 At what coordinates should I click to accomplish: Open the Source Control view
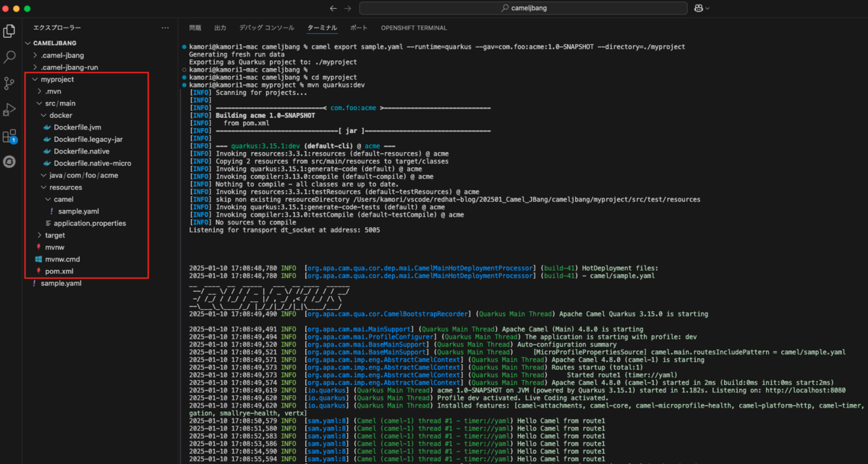click(x=10, y=83)
